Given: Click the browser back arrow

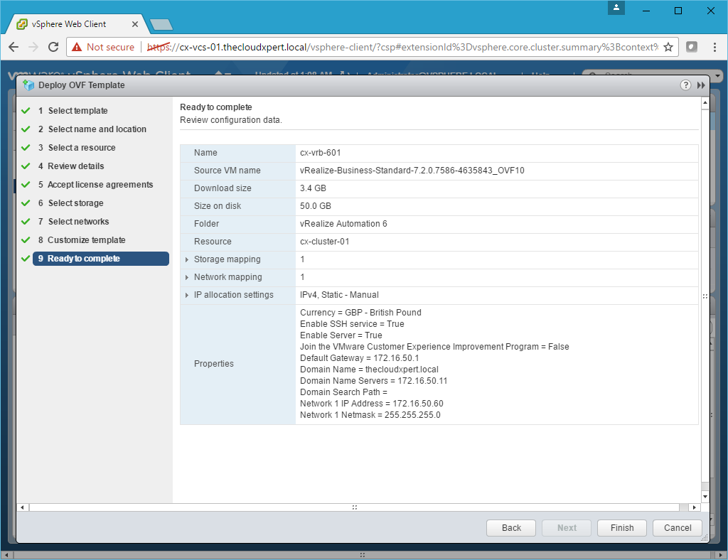Looking at the screenshot, I should pos(14,47).
